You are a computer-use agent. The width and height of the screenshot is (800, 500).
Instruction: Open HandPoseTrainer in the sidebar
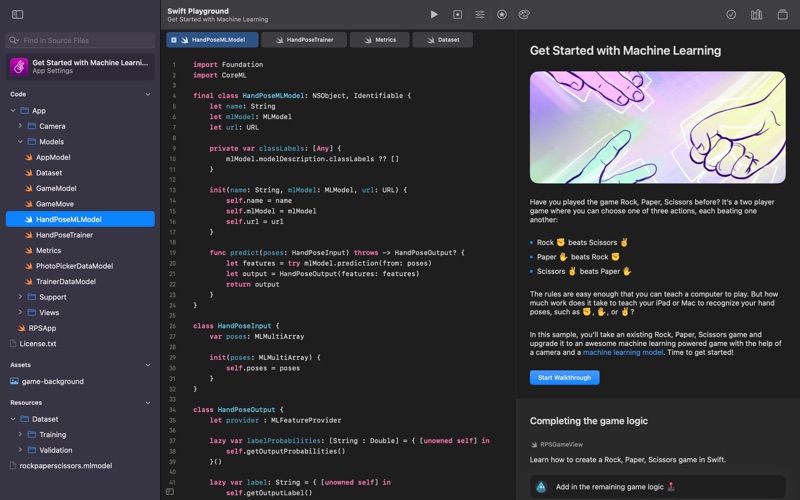(64, 235)
